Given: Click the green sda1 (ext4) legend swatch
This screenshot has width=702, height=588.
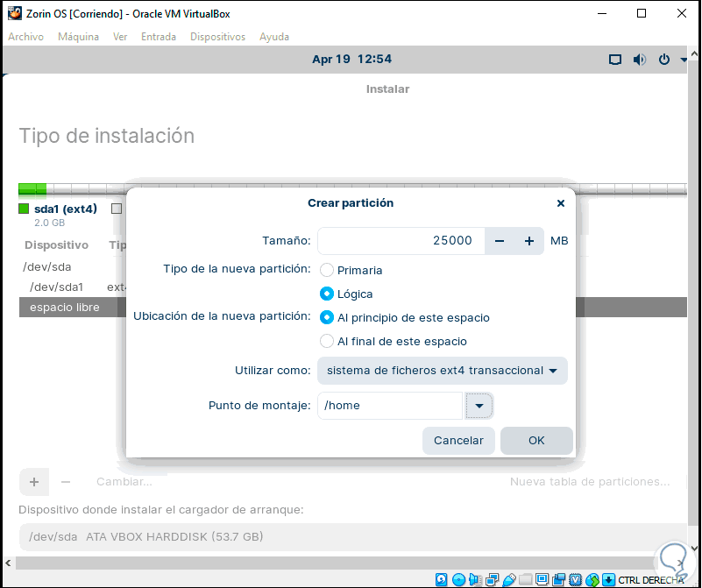Looking at the screenshot, I should (24, 209).
